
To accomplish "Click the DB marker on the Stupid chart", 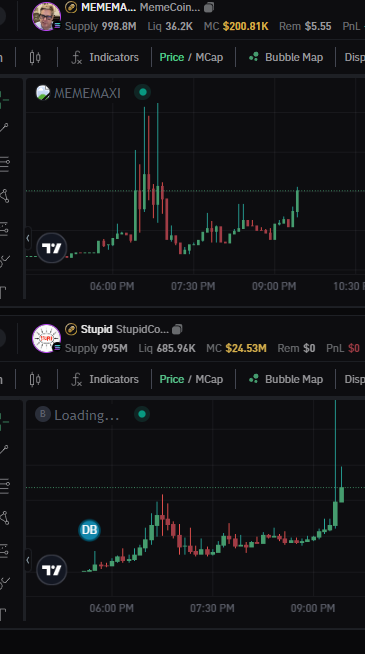I will click(89, 530).
